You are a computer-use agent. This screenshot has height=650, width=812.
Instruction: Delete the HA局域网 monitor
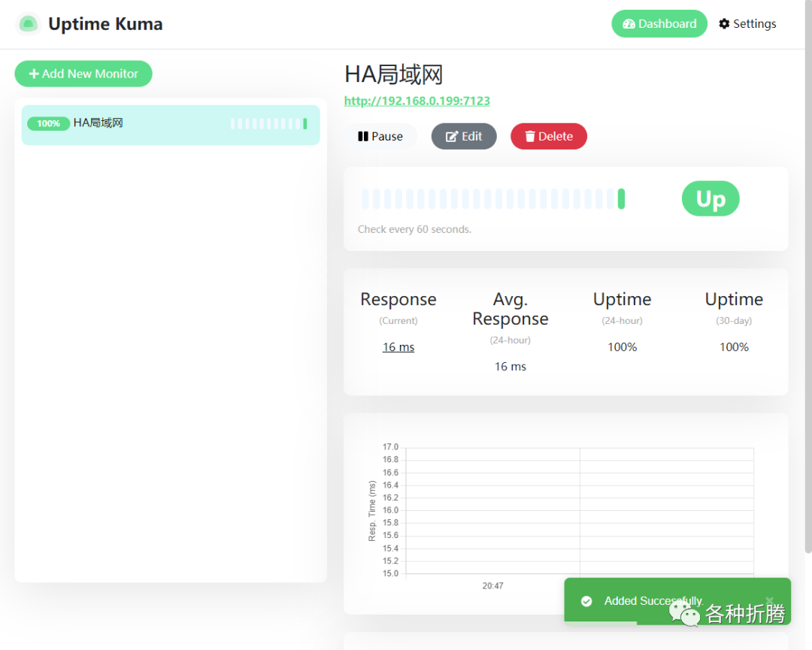[548, 136]
